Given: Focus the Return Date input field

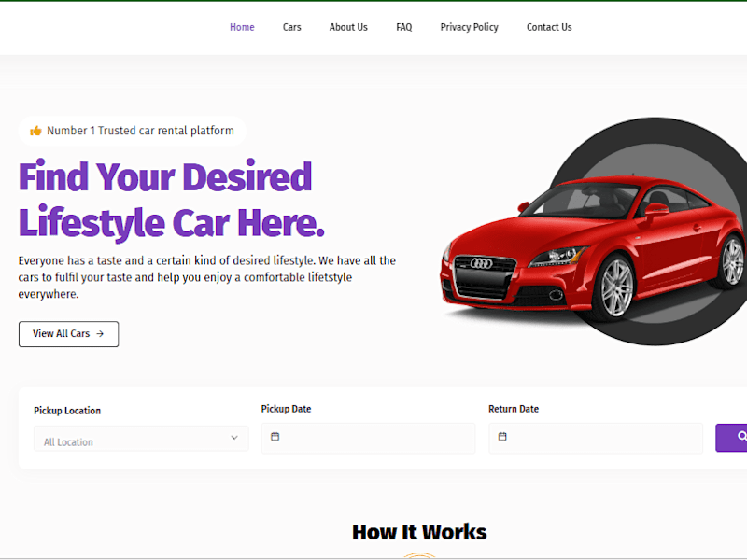Looking at the screenshot, I should [x=596, y=438].
